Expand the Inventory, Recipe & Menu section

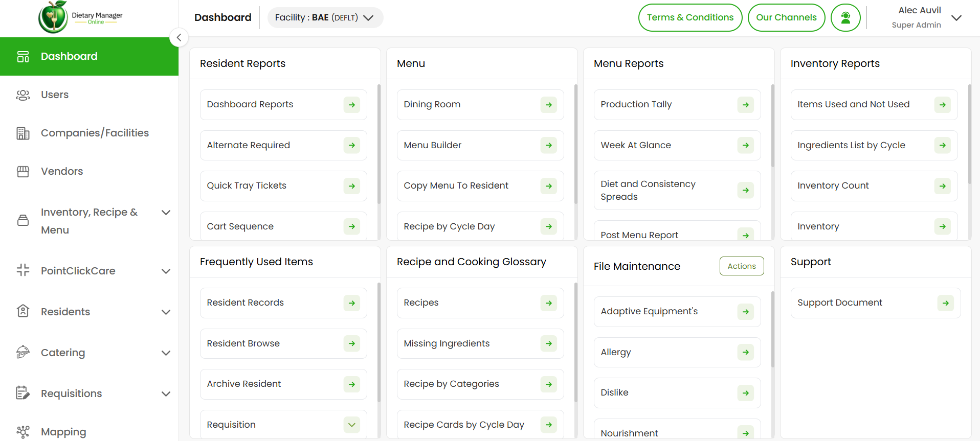166,213
